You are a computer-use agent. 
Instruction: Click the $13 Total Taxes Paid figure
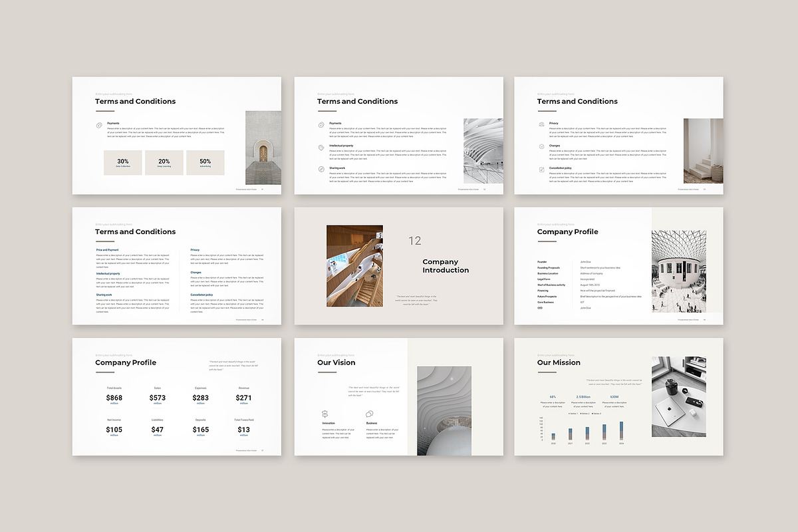coord(244,430)
